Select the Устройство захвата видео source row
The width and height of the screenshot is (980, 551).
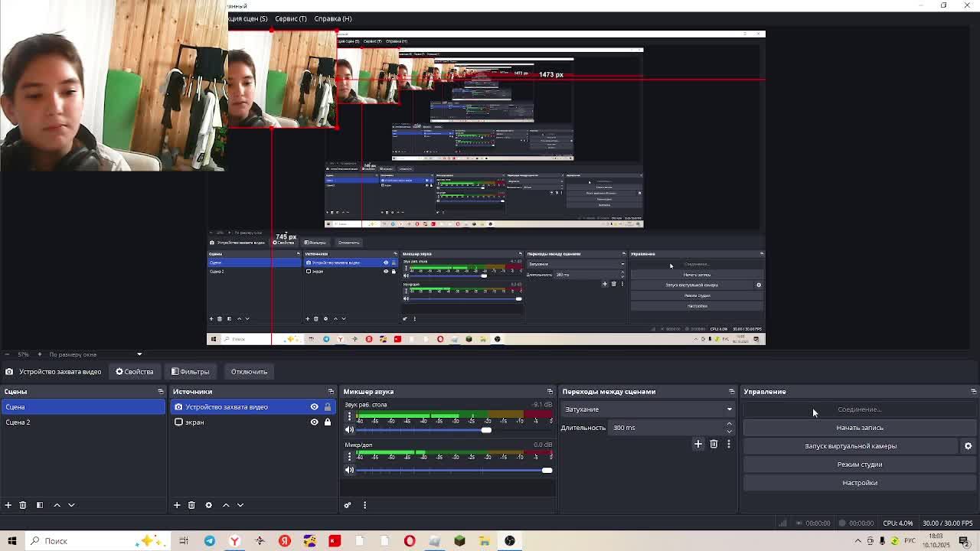click(253, 407)
